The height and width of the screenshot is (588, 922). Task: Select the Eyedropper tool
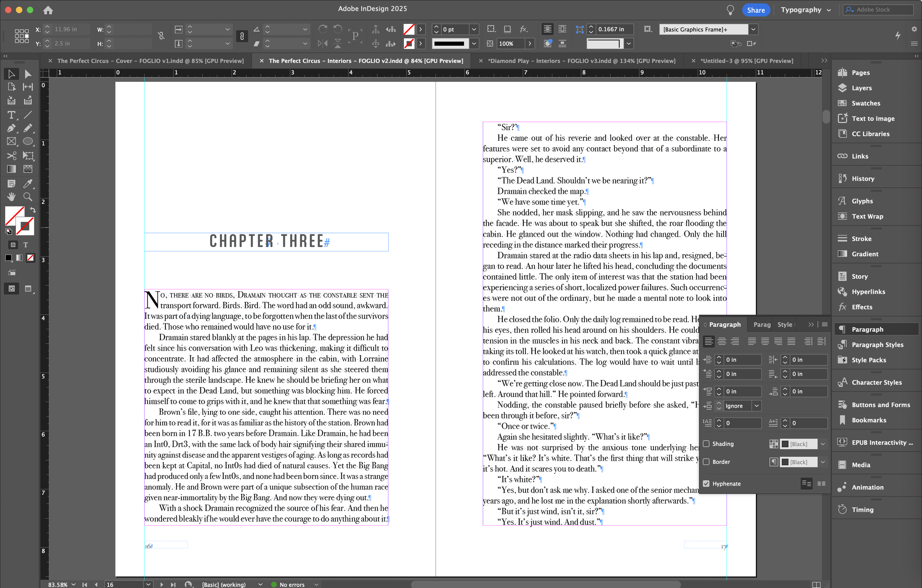click(x=28, y=184)
